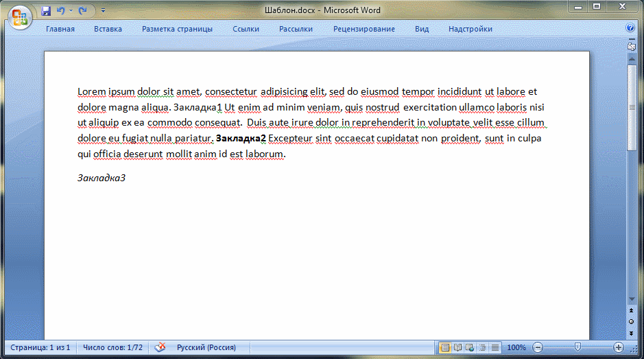The image size is (644, 359).
Task: Click the Save floppy disk icon
Action: [46, 11]
